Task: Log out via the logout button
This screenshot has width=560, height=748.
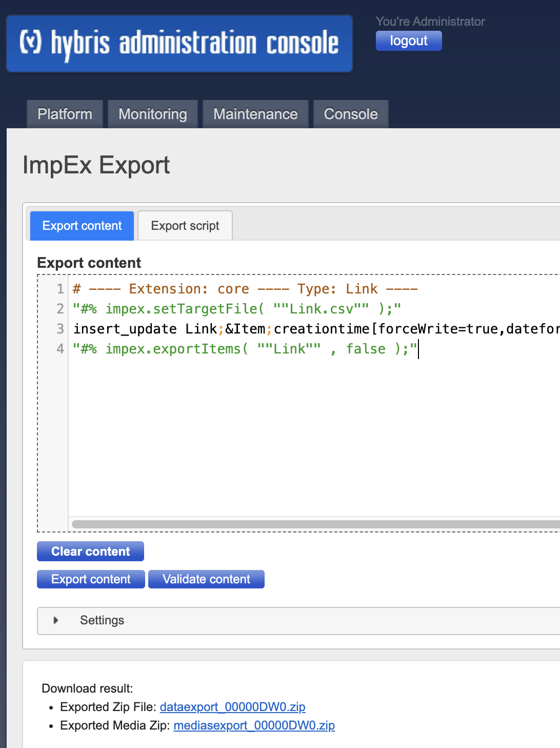Action: point(409,41)
